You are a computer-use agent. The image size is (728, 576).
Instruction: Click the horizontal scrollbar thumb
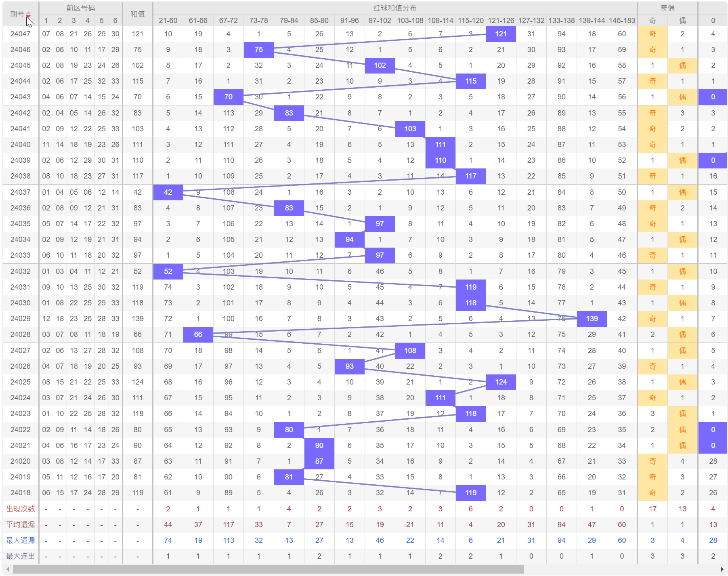click(269, 569)
